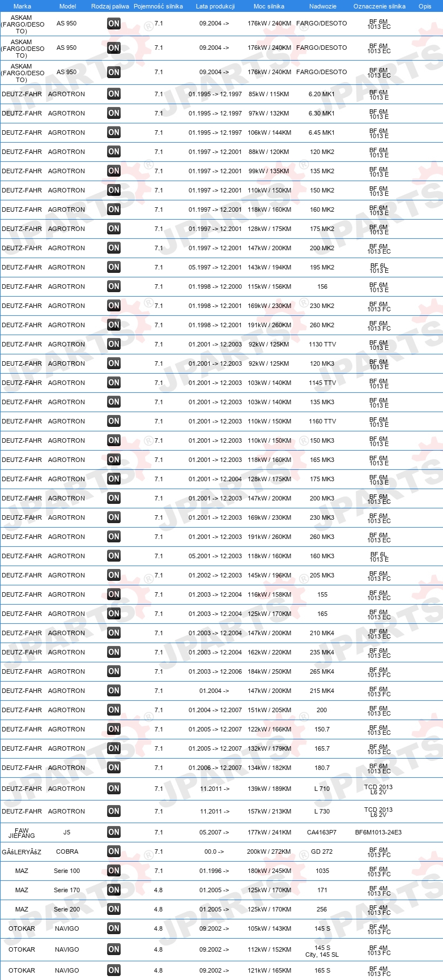Click the body cell '6.30 MK1'
This screenshot has width=443, height=980.
[322, 113]
